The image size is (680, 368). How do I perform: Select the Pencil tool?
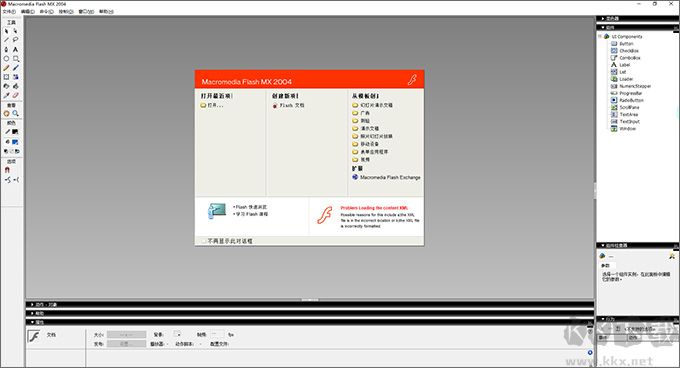coord(7,68)
